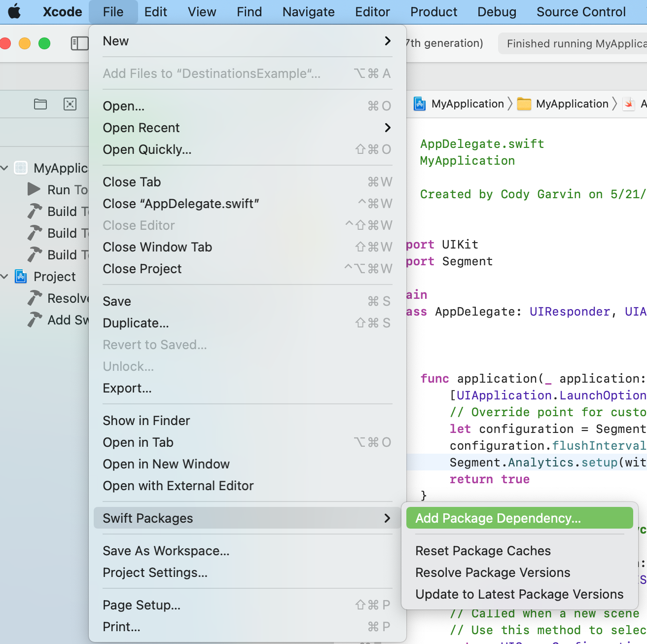647x644 pixels.
Task: Open the View menu
Action: point(202,12)
